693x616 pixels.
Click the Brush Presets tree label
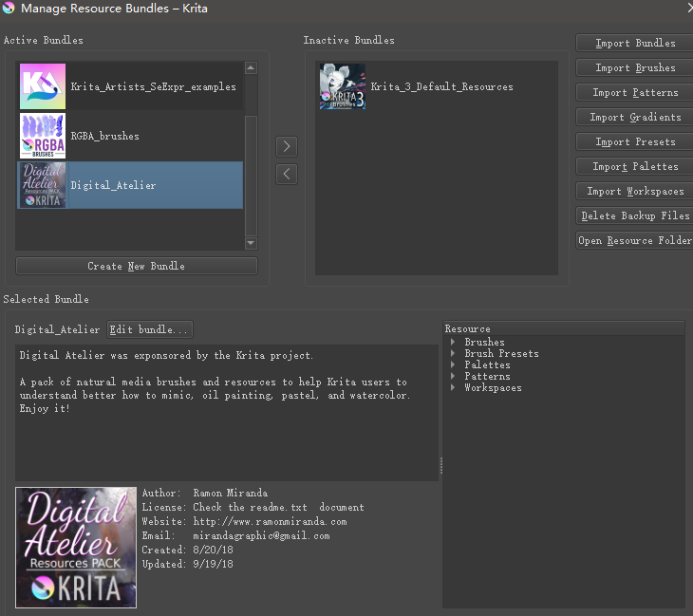point(501,353)
